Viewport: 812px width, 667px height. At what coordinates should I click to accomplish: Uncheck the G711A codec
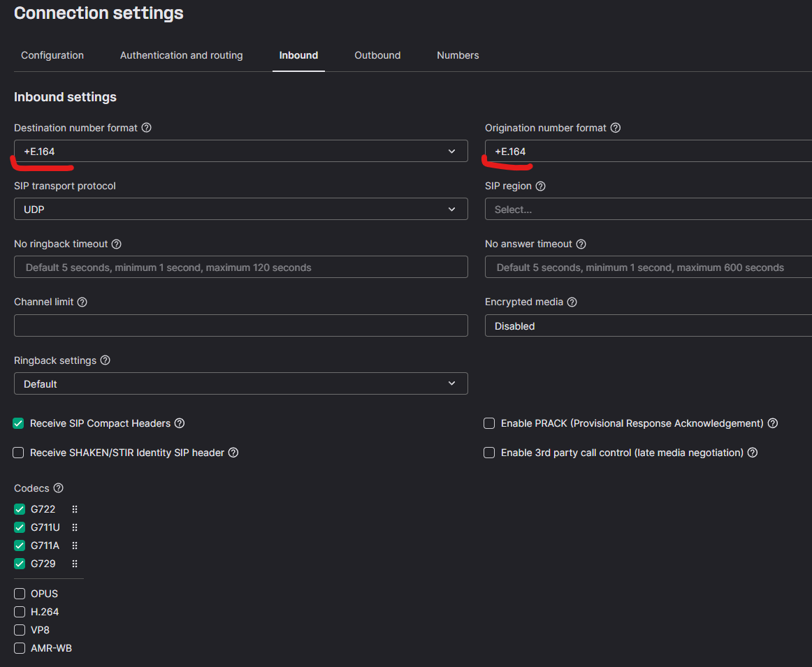tap(20, 545)
